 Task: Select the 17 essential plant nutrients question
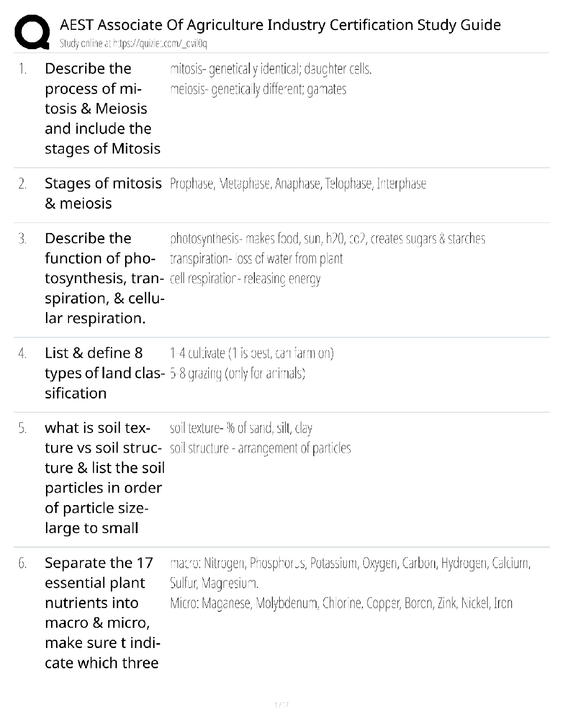click(103, 613)
